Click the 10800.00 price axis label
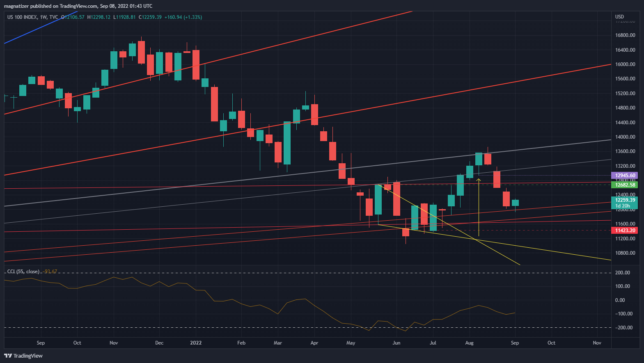 (625, 253)
